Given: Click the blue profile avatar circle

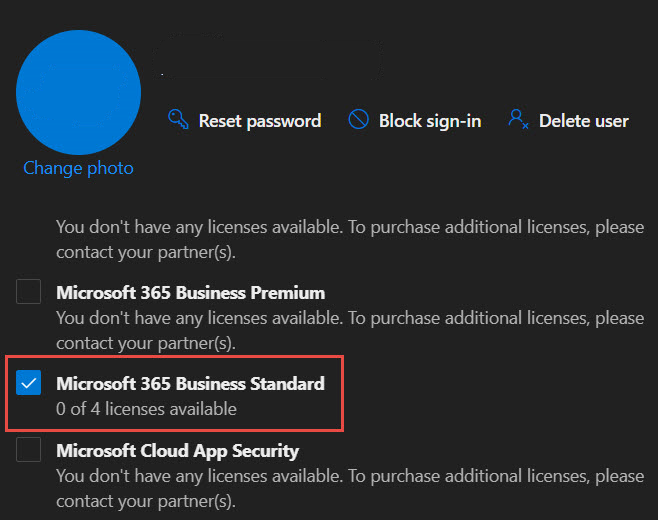Looking at the screenshot, I should coord(78,92).
